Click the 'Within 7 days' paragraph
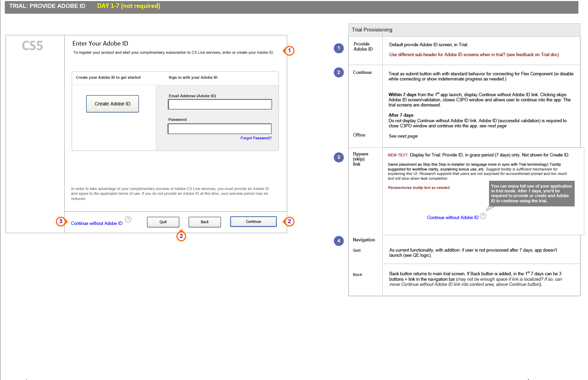Viewport: 588px width, 380px height. tap(480, 100)
